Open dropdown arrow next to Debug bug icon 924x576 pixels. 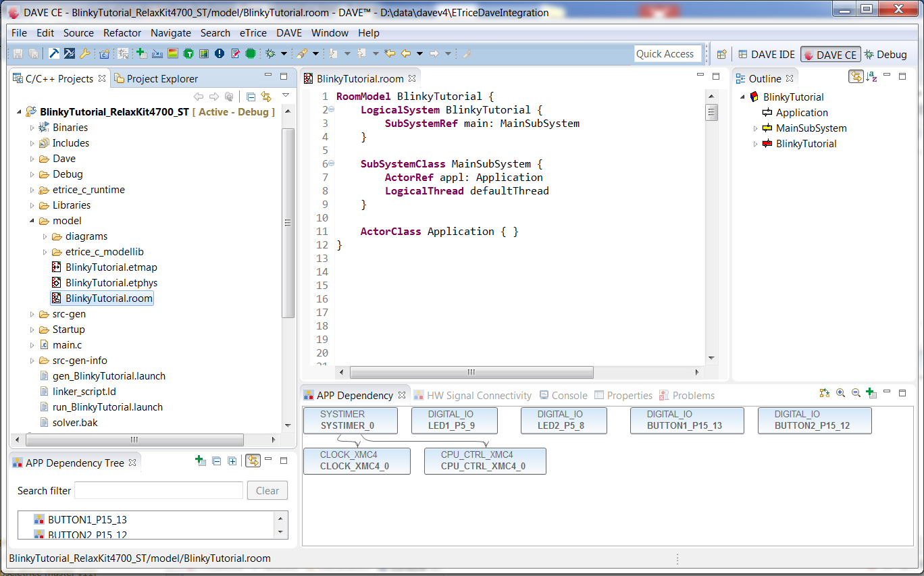[x=284, y=53]
